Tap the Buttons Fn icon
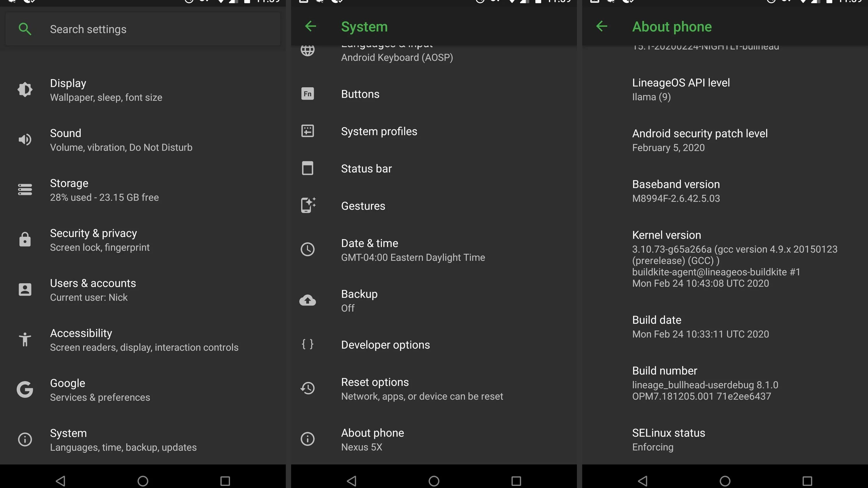The image size is (868, 488). coord(308,94)
